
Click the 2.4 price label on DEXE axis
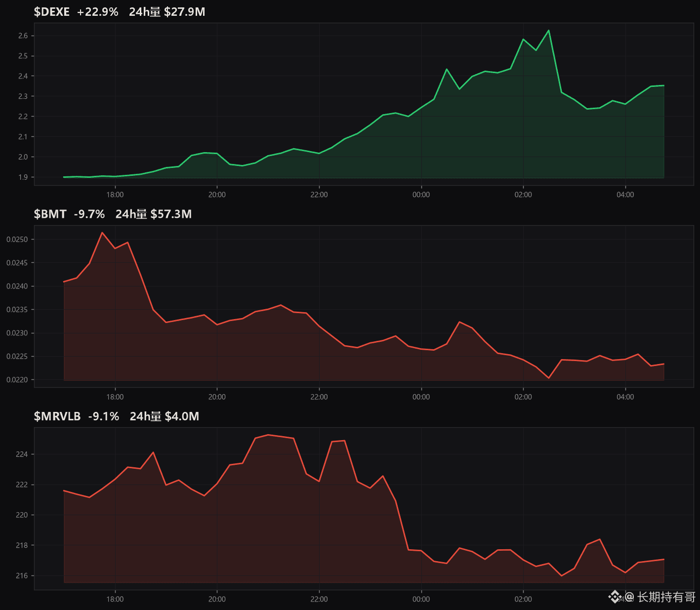tap(23, 76)
